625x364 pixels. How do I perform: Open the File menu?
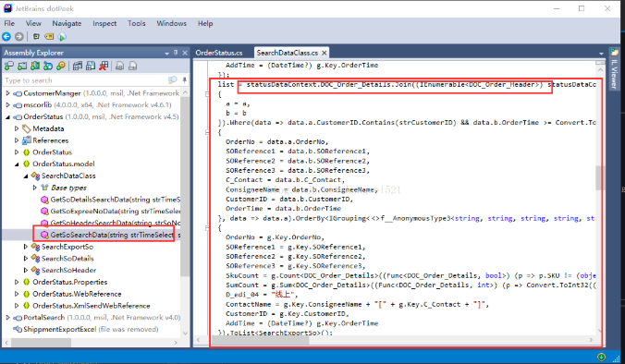pos(9,23)
